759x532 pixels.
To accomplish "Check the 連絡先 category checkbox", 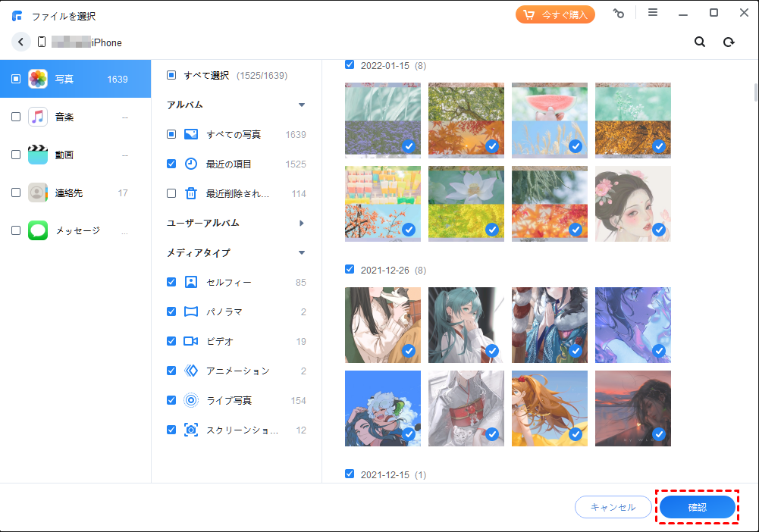I will point(16,192).
